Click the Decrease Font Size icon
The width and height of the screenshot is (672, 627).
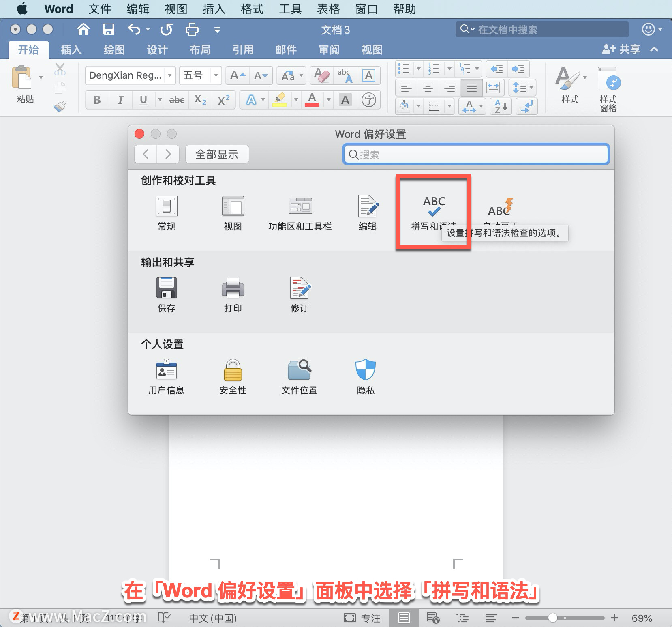pyautogui.click(x=261, y=75)
